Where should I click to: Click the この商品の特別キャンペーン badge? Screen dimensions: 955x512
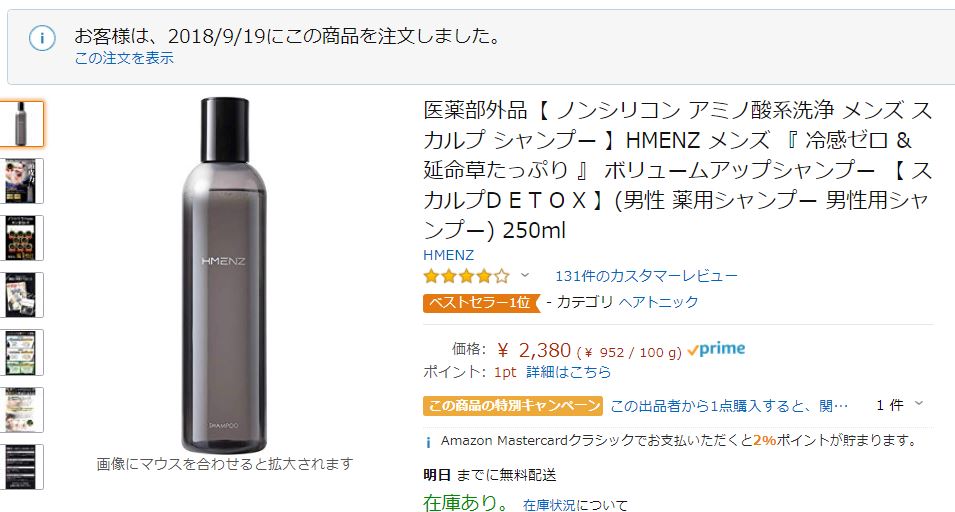tap(513, 405)
